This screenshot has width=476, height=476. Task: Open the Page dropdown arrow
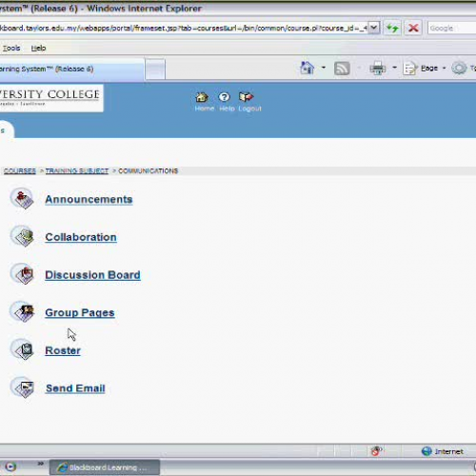(x=444, y=68)
